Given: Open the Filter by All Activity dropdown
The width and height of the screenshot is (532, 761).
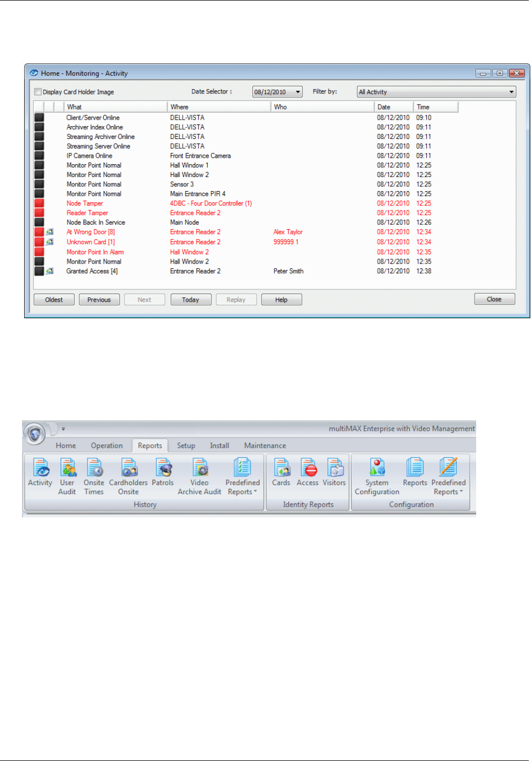Looking at the screenshot, I should pyautogui.click(x=436, y=92).
